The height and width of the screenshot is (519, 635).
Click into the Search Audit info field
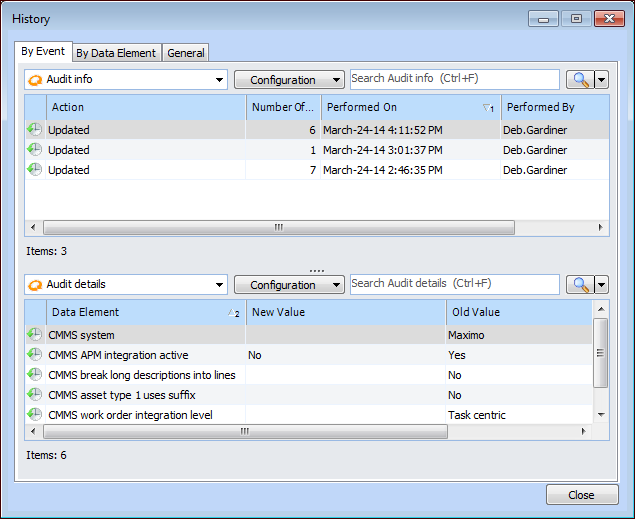pyautogui.click(x=454, y=79)
